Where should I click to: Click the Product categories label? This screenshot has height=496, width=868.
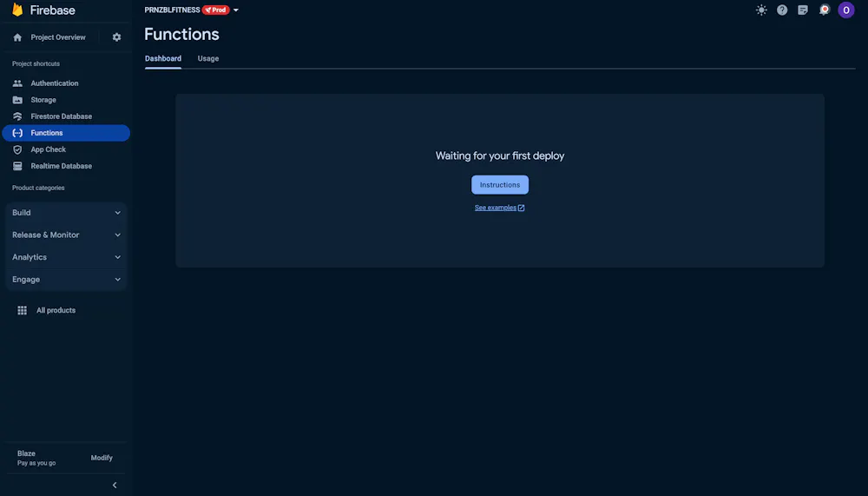(38, 188)
